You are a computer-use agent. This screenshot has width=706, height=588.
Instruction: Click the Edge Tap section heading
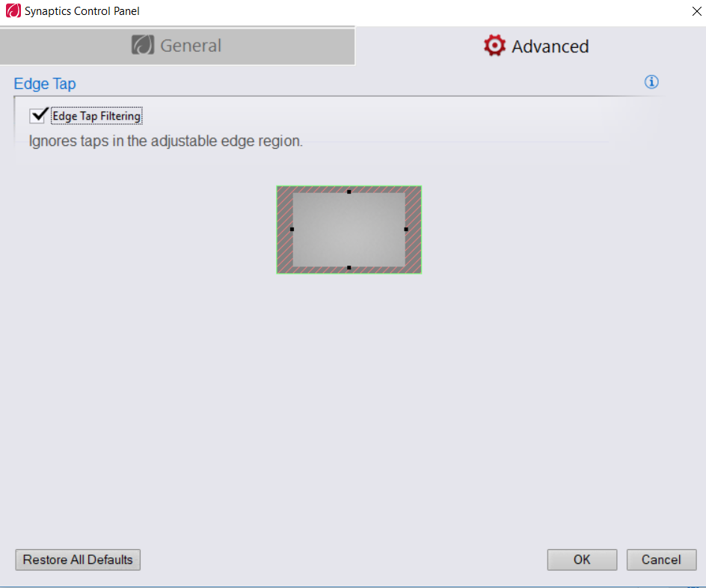tap(45, 84)
